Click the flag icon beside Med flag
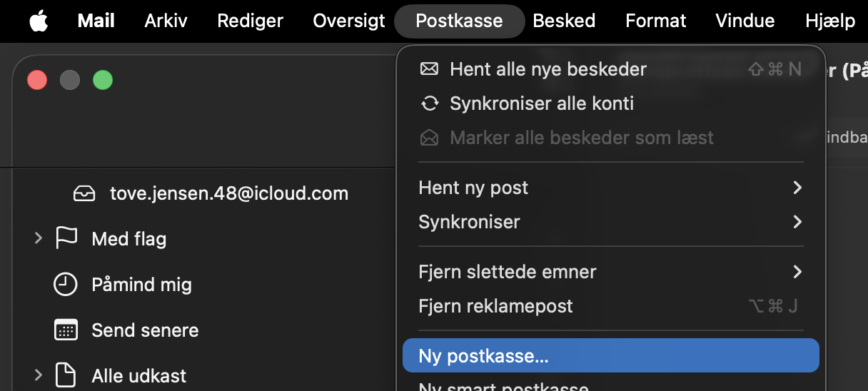The image size is (868, 391). click(x=66, y=238)
